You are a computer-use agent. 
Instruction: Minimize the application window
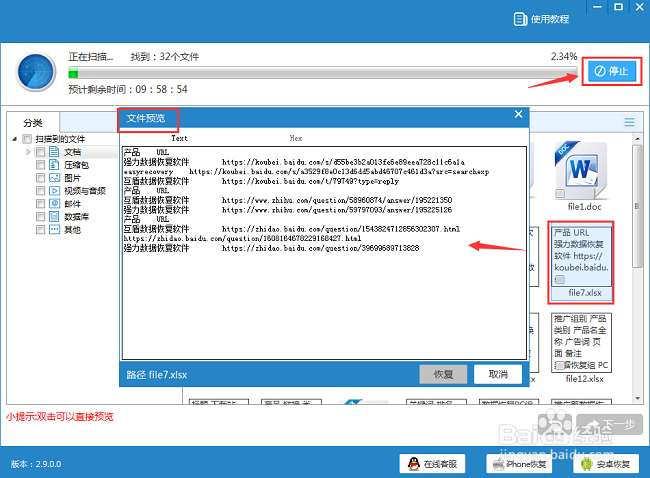pyautogui.click(x=597, y=7)
